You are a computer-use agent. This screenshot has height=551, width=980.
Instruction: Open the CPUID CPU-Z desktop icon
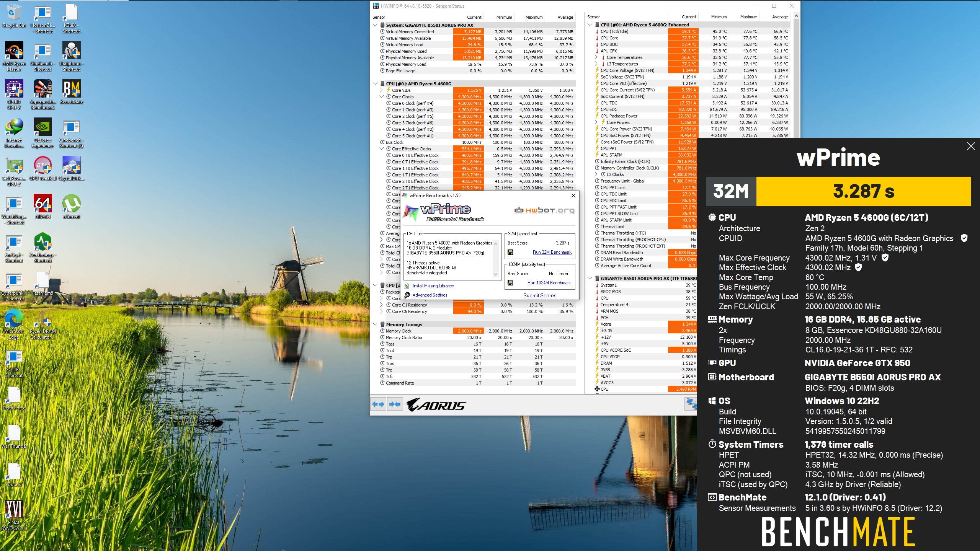[14, 95]
